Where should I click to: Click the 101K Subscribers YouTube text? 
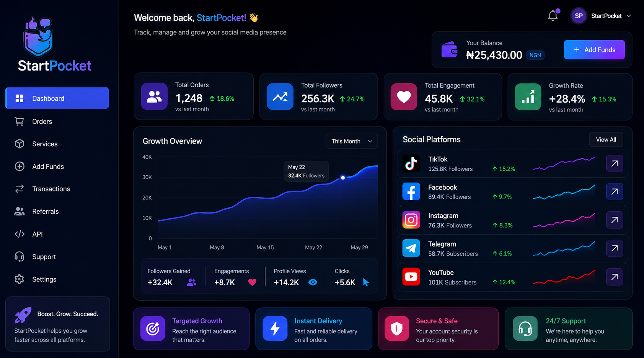(x=452, y=282)
